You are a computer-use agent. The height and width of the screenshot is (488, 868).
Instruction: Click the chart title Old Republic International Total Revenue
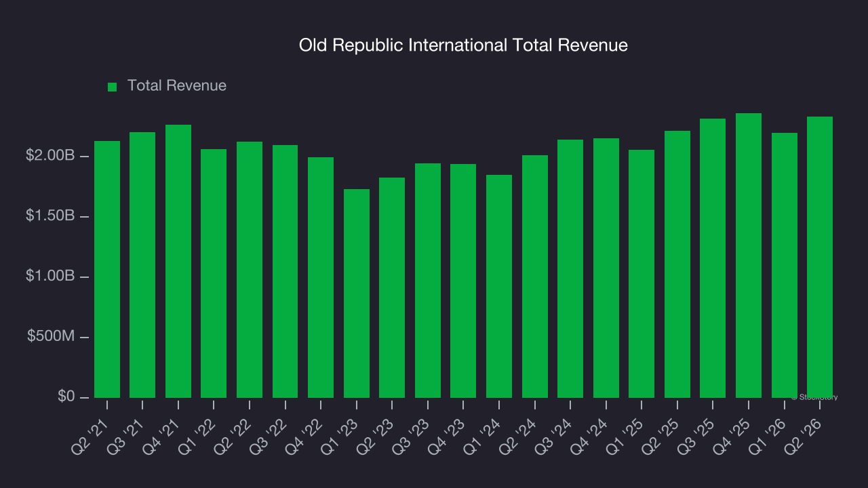tap(463, 45)
